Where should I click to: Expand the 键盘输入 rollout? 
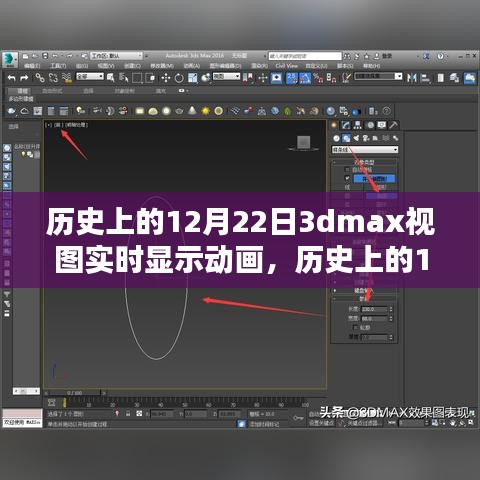364,291
